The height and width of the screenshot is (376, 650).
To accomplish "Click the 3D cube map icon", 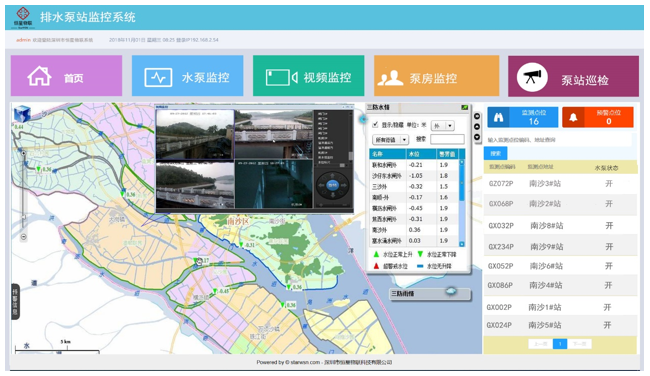I will click(x=22, y=114).
